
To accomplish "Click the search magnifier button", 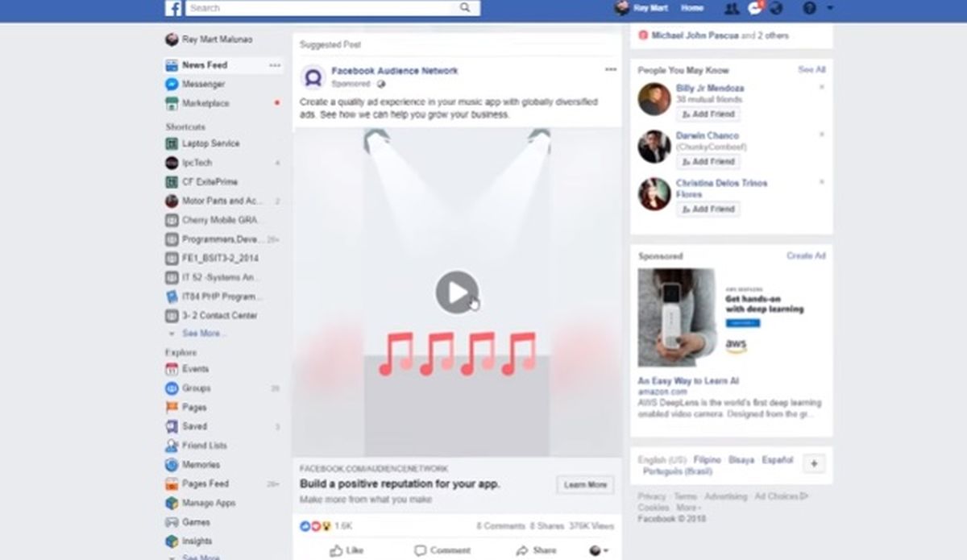I will click(465, 8).
